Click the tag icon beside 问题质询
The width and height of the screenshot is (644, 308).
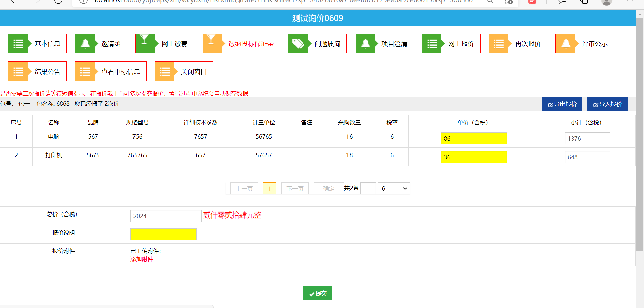[x=298, y=44]
